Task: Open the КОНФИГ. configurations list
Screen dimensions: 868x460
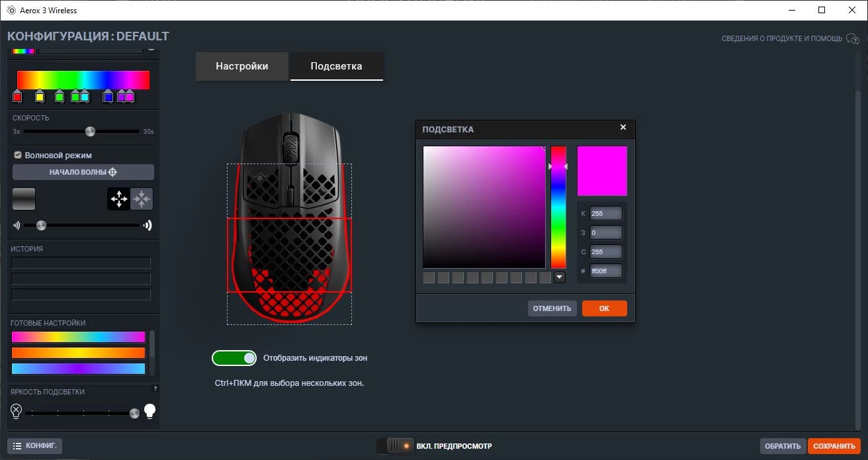Action: 35,446
